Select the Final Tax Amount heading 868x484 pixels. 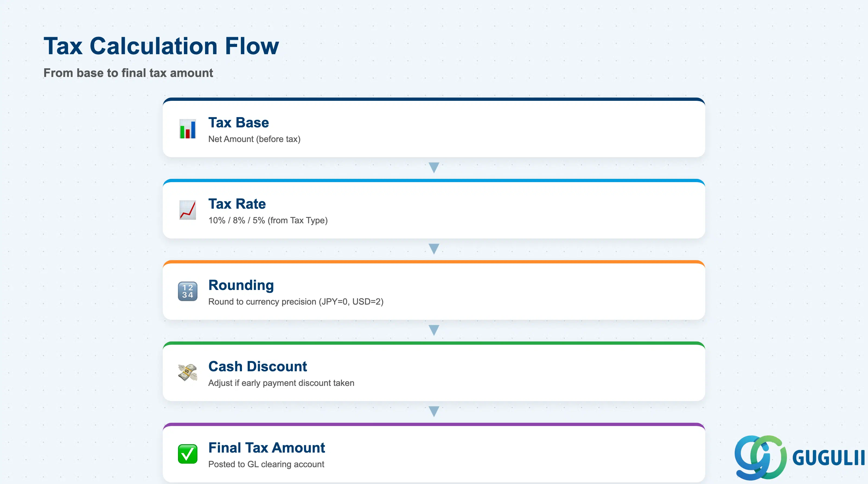267,448
